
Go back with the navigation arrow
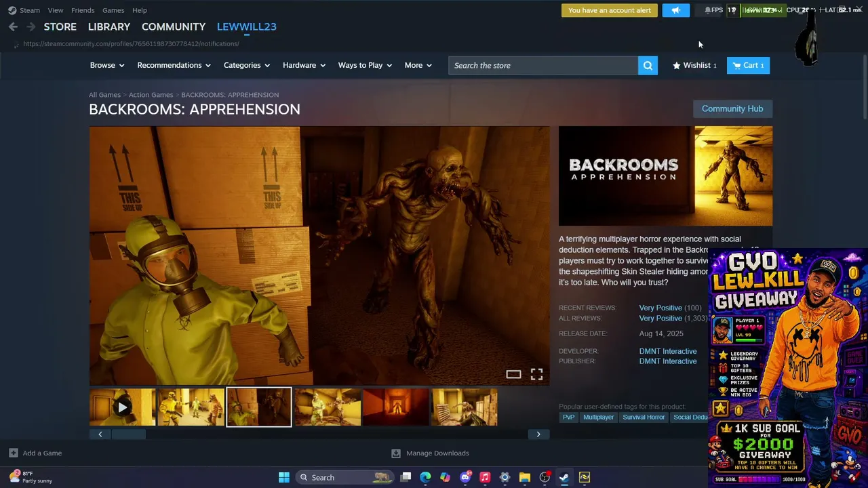13,26
